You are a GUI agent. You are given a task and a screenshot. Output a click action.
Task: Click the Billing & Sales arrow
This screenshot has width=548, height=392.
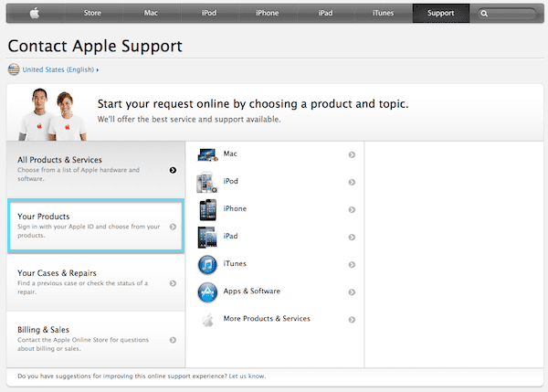[x=173, y=340]
